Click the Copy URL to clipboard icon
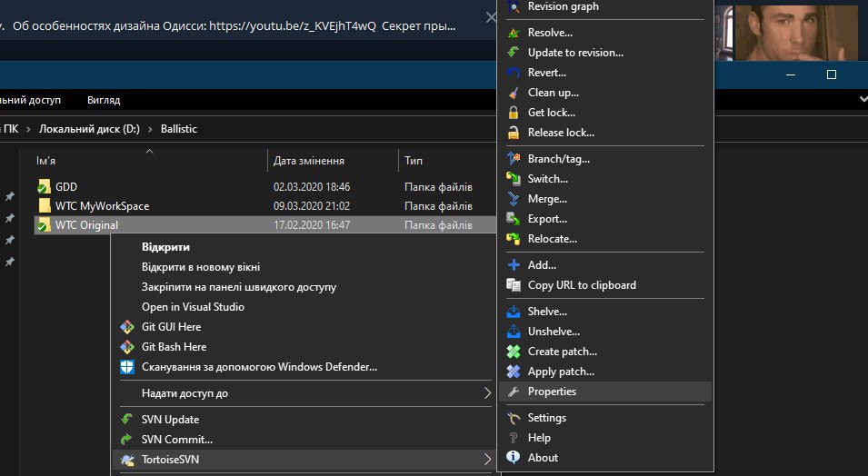Image resolution: width=868 pixels, height=476 pixels. pos(514,285)
